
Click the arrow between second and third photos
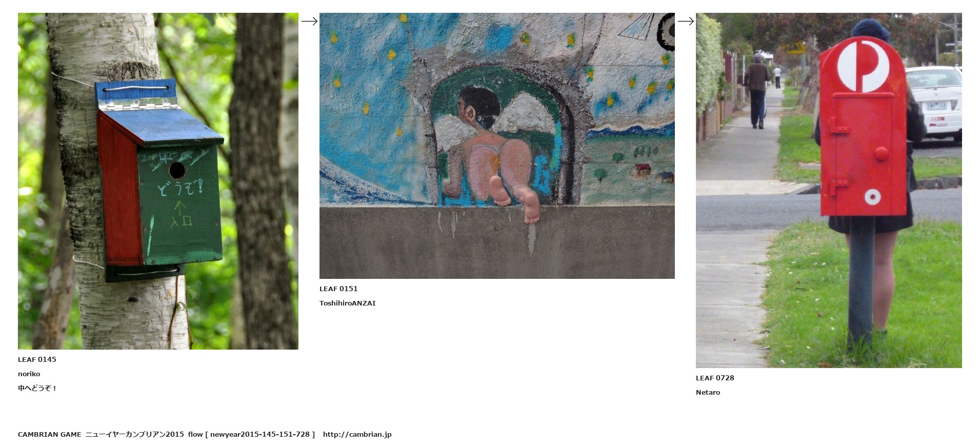point(686,21)
